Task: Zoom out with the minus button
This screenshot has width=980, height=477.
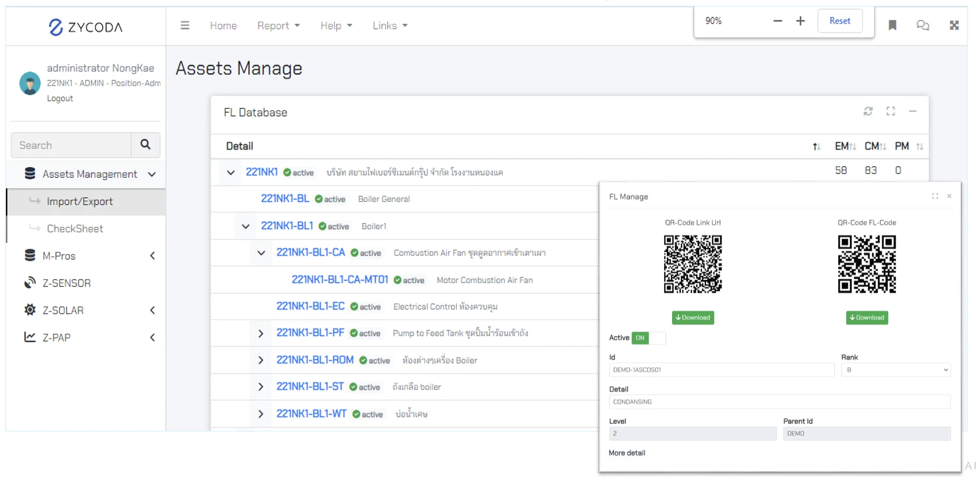Action: 777,21
